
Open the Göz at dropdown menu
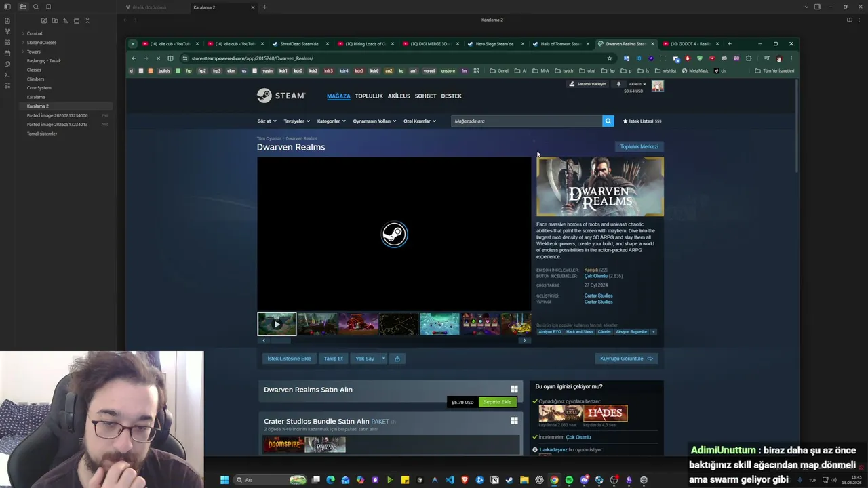[267, 121]
